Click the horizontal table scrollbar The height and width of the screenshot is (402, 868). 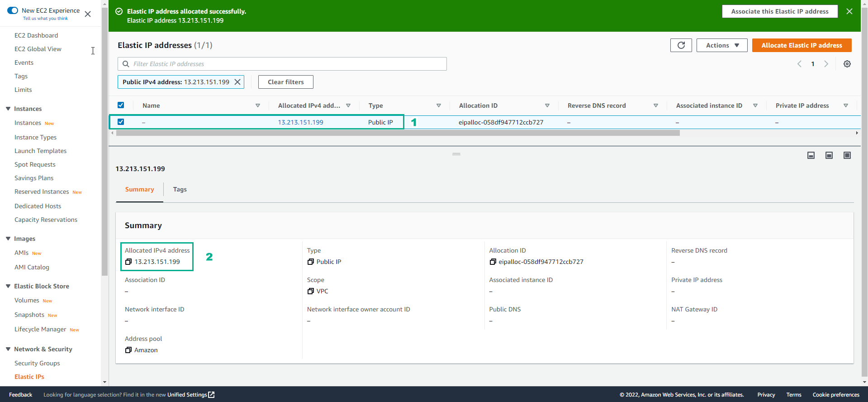point(398,133)
